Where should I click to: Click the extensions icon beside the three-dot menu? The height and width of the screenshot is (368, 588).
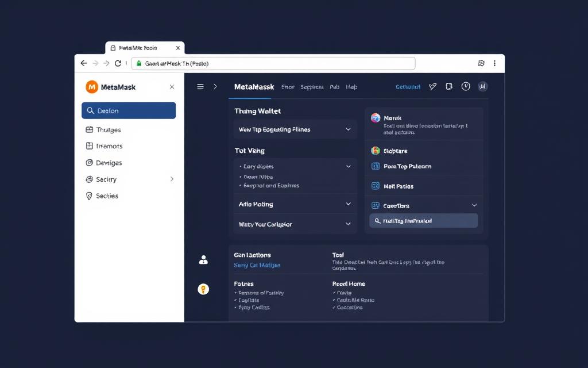click(481, 63)
